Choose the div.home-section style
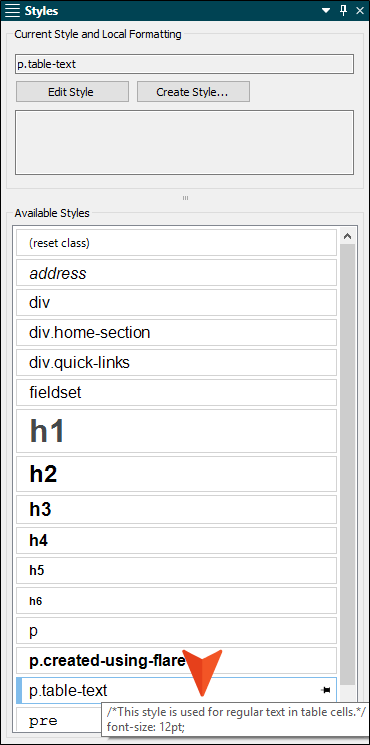Image resolution: width=370 pixels, height=745 pixels. click(x=176, y=333)
